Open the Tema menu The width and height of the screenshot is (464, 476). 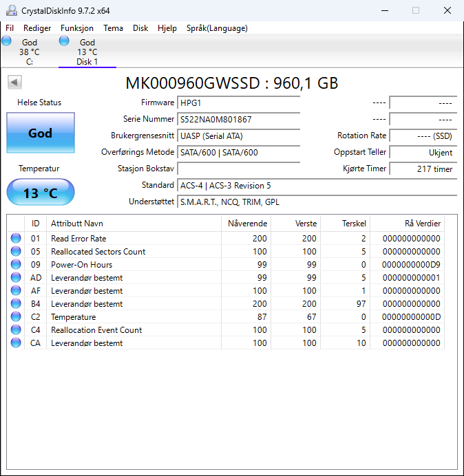[x=113, y=28]
